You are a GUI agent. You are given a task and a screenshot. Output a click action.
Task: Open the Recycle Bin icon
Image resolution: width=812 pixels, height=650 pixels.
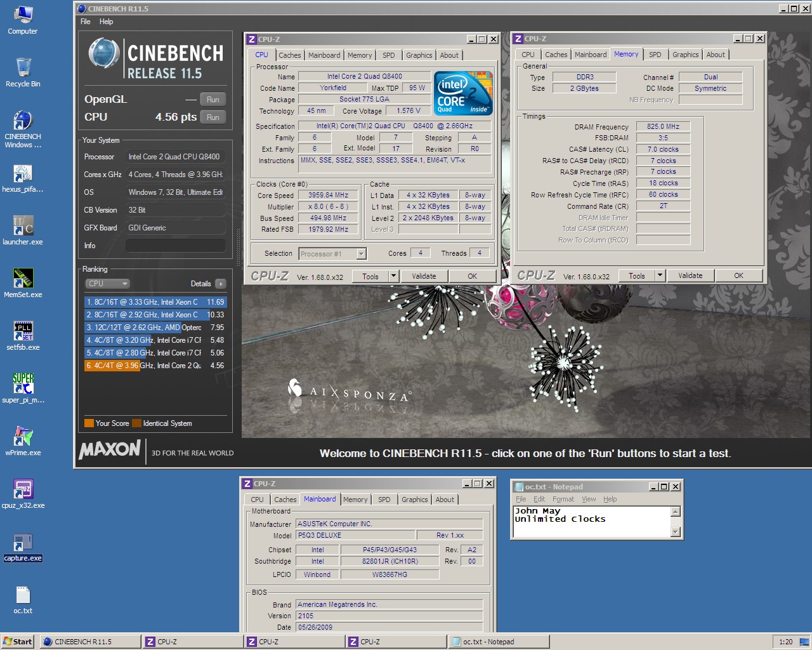tap(23, 72)
